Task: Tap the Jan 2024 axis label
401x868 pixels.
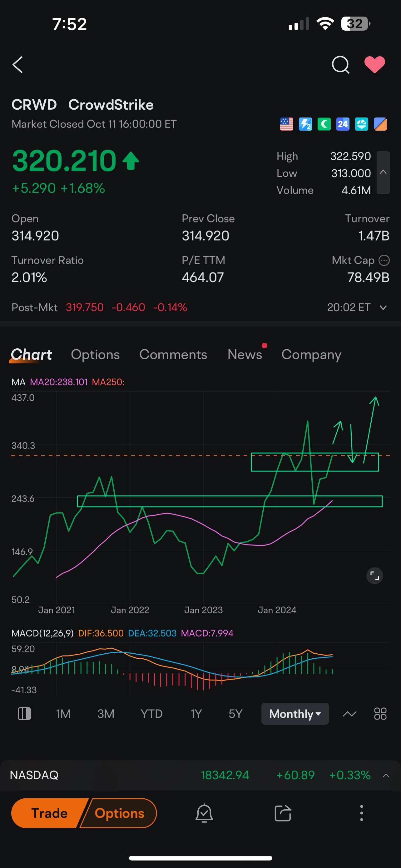Action: [x=277, y=610]
